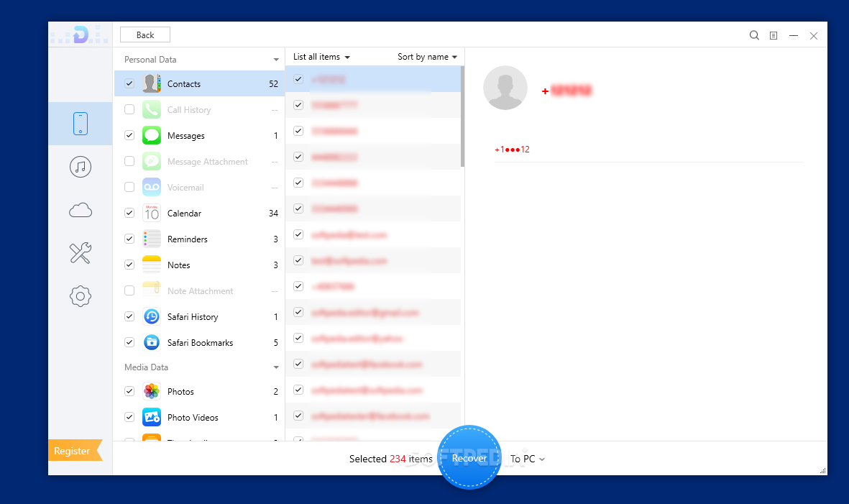Click the app logo in the top-left
Screen dimensions: 849x504
80,35
